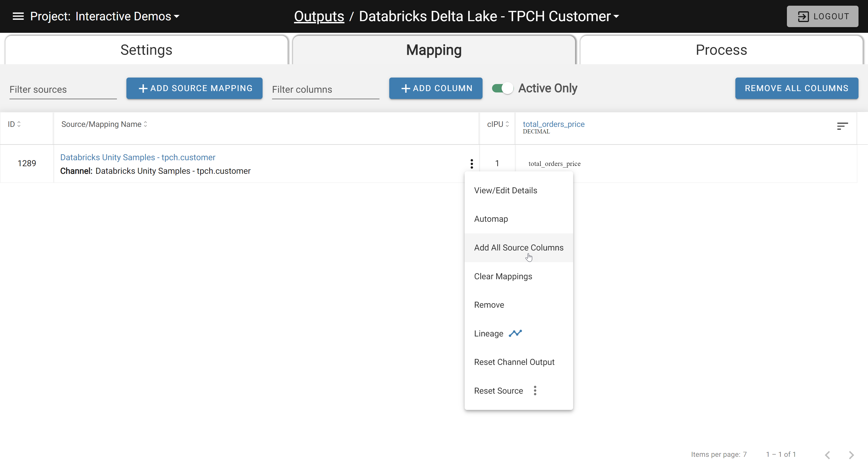Click Remove All Columns button
This screenshot has width=868, height=469.
point(797,88)
